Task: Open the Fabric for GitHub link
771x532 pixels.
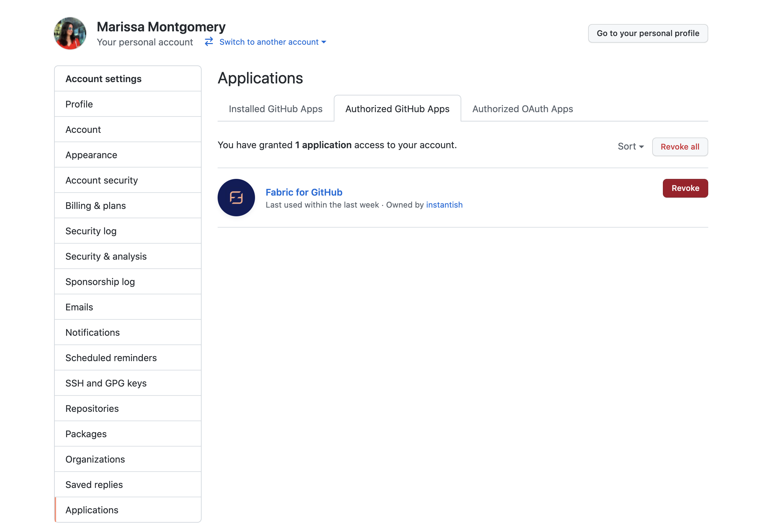Action: coord(304,192)
